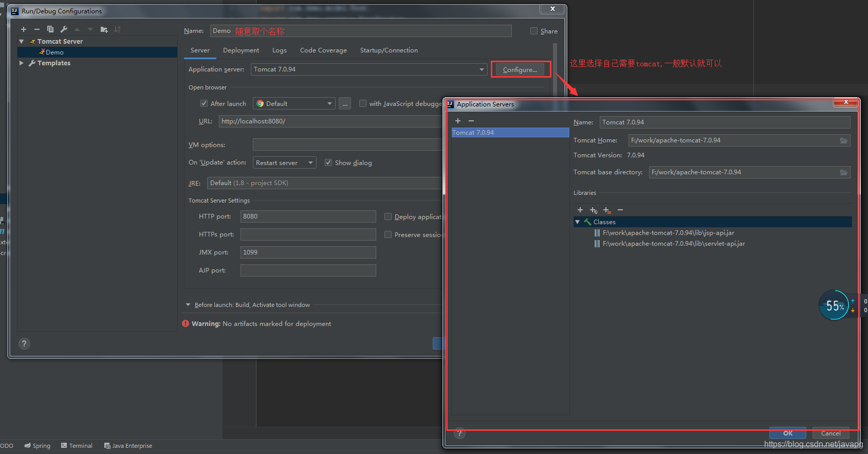Click application server Name field Tomcat 7.0.94

(725, 122)
